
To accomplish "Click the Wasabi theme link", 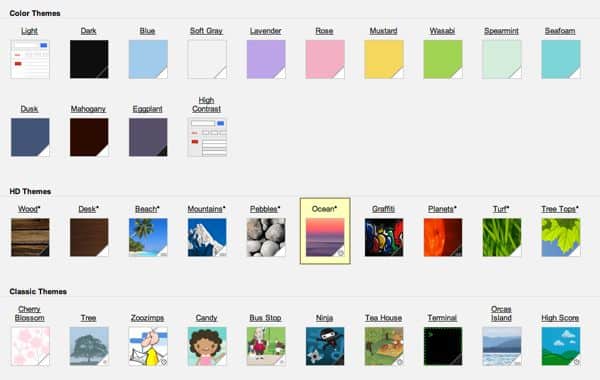I will pyautogui.click(x=442, y=31).
